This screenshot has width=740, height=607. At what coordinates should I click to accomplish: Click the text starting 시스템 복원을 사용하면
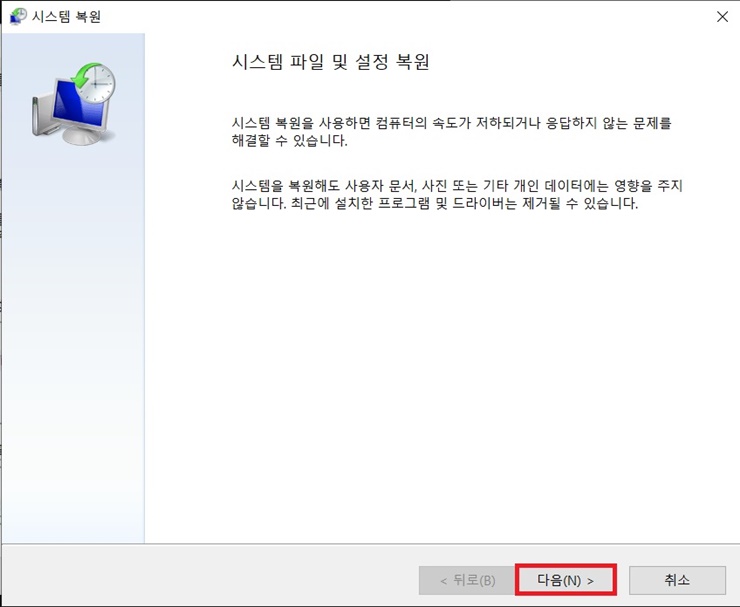[x=451, y=132]
